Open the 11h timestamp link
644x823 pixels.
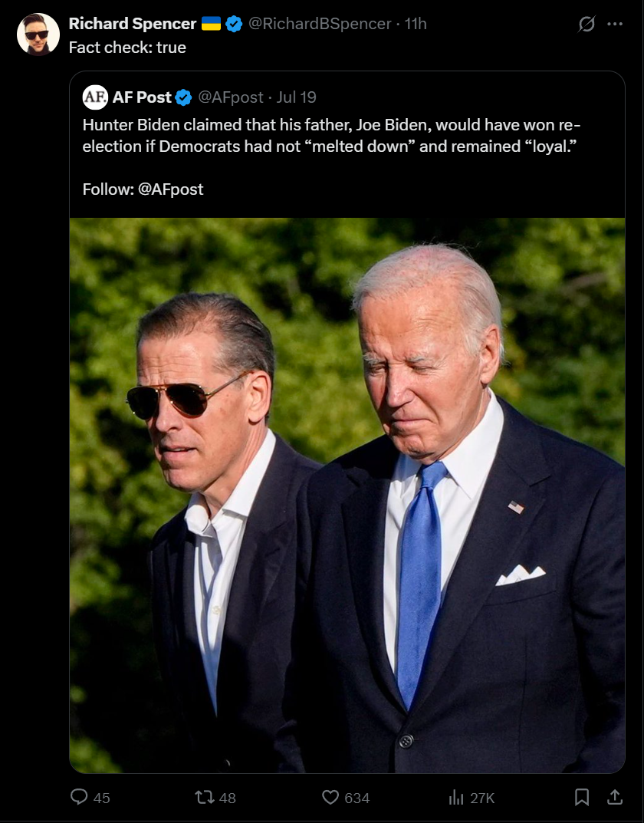tap(416, 24)
